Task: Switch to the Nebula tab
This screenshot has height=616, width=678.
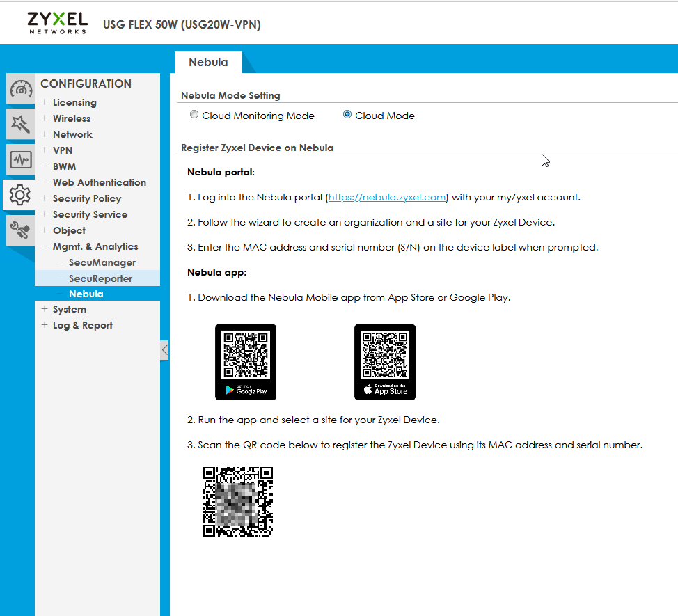Action: tap(208, 62)
